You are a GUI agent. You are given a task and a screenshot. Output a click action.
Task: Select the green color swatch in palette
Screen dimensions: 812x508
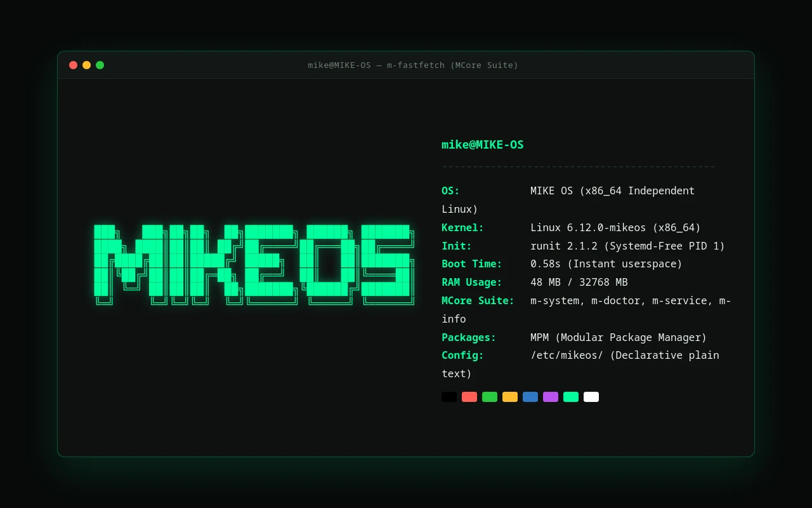point(490,397)
